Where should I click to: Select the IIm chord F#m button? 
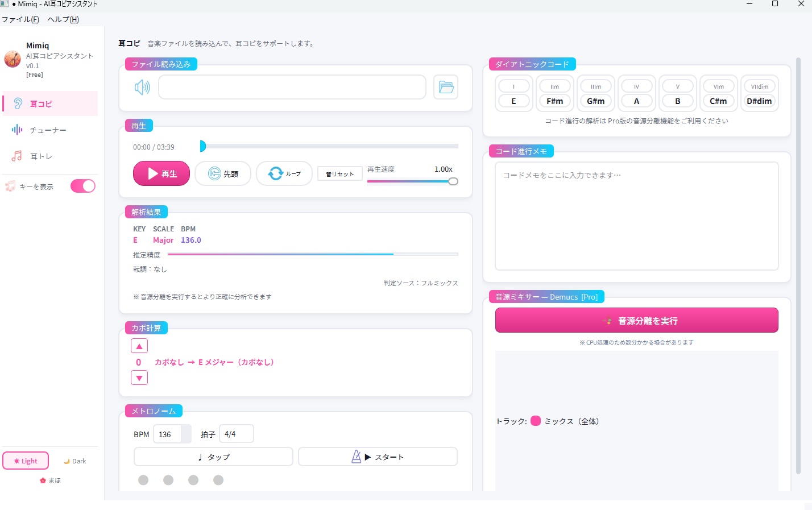coord(555,94)
